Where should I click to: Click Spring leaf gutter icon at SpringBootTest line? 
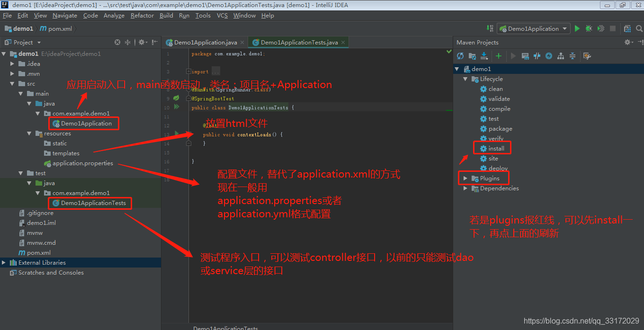(176, 98)
